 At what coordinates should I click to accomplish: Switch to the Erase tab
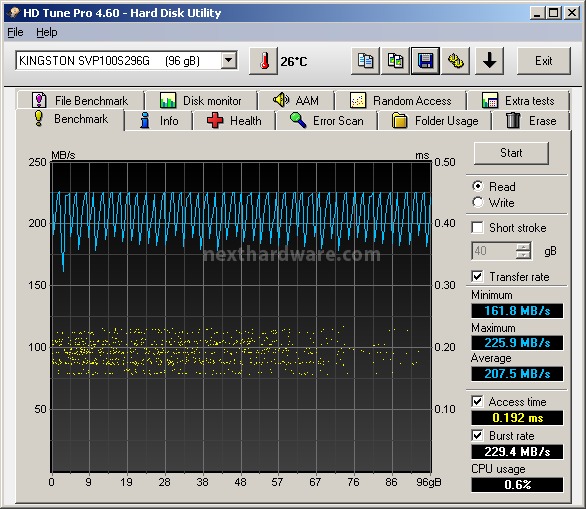[531, 121]
